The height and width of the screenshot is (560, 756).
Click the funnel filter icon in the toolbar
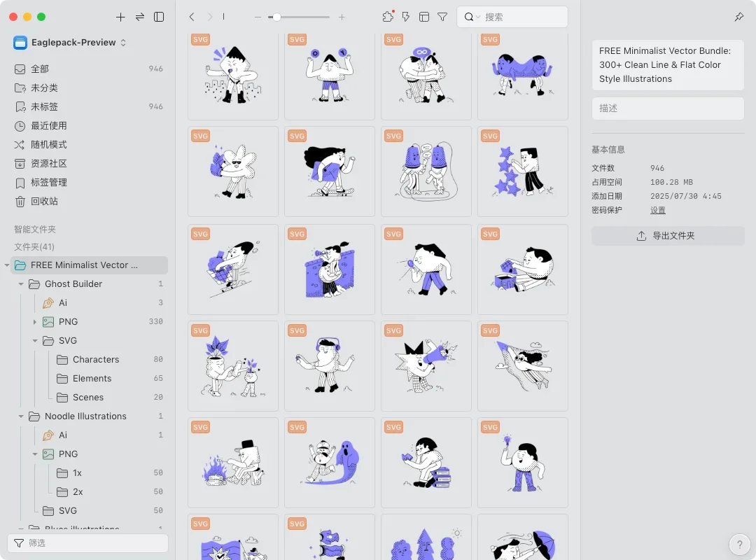coord(442,17)
